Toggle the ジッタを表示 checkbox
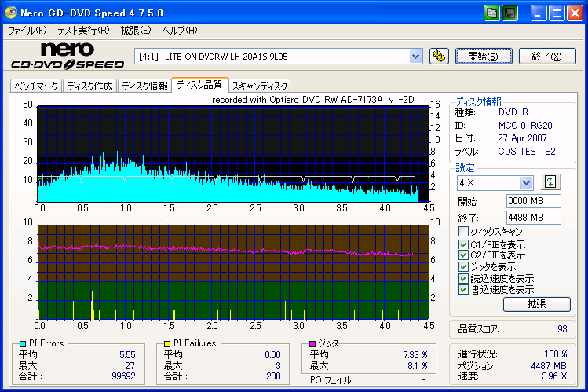The image size is (588, 392). pos(463,267)
